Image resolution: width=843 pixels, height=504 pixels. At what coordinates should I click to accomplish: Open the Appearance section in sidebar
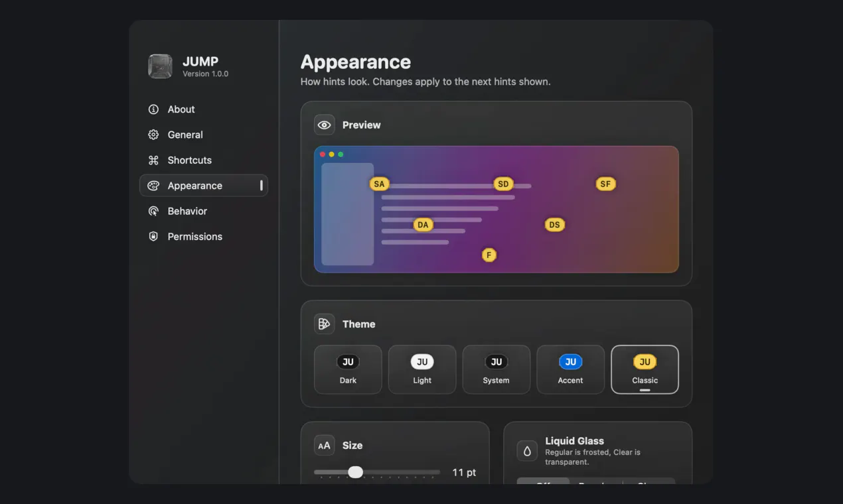click(204, 186)
